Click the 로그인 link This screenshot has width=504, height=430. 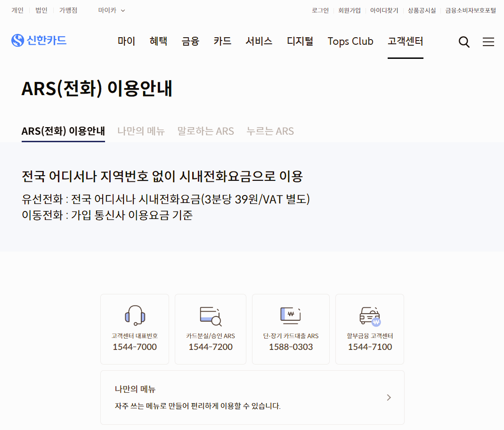coord(320,10)
